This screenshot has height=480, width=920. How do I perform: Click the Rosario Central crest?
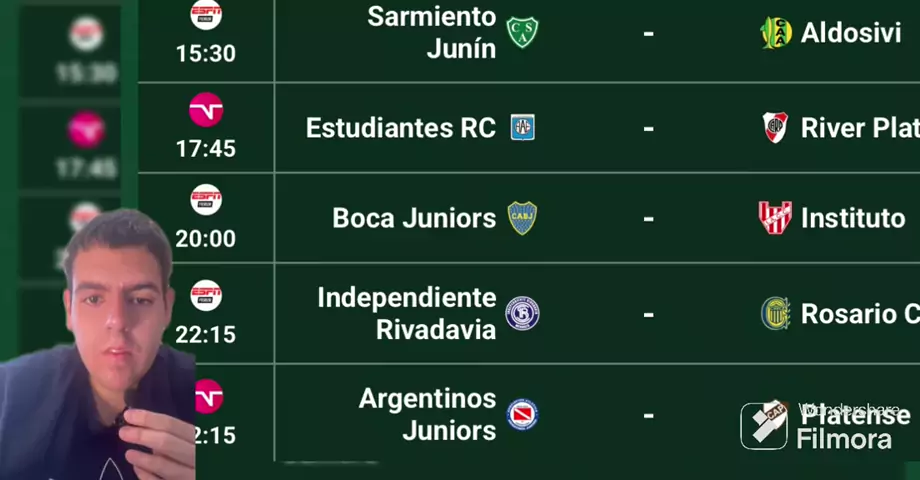click(775, 313)
